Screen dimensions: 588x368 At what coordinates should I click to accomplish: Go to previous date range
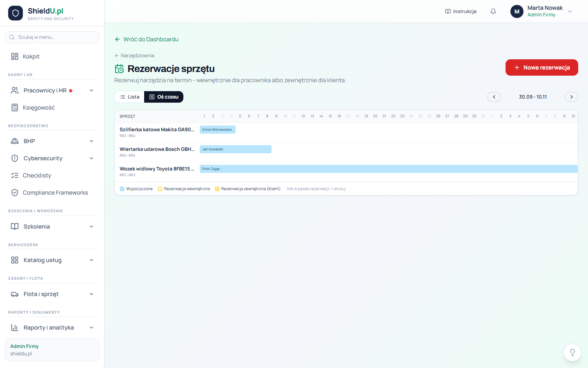[494, 97]
